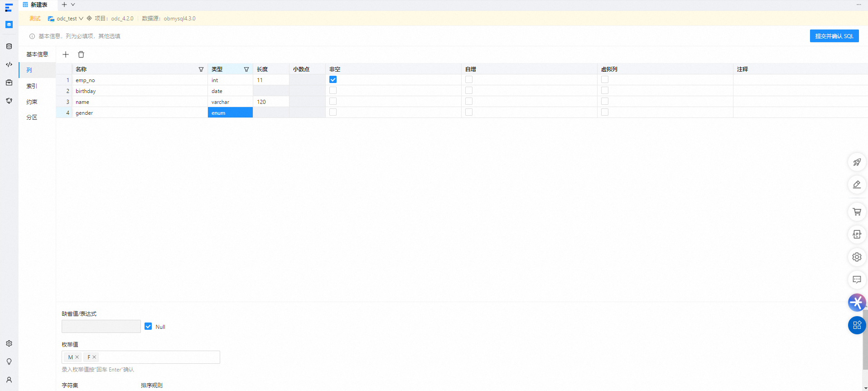Add a new column with plus icon
This screenshot has width=868, height=391.
tap(66, 54)
